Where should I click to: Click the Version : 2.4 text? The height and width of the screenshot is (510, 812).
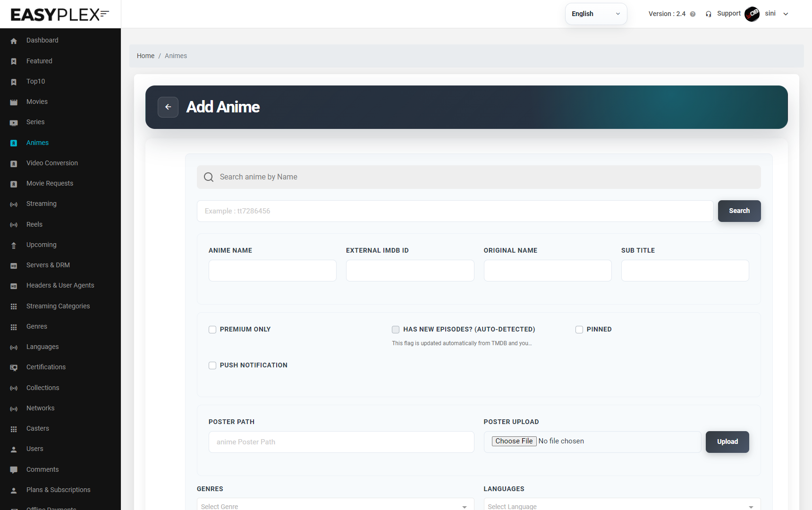point(667,14)
